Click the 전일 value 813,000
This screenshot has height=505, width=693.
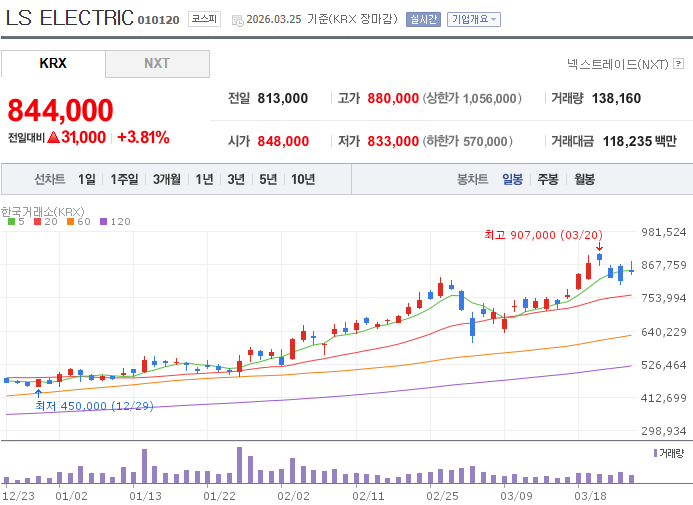pos(283,98)
